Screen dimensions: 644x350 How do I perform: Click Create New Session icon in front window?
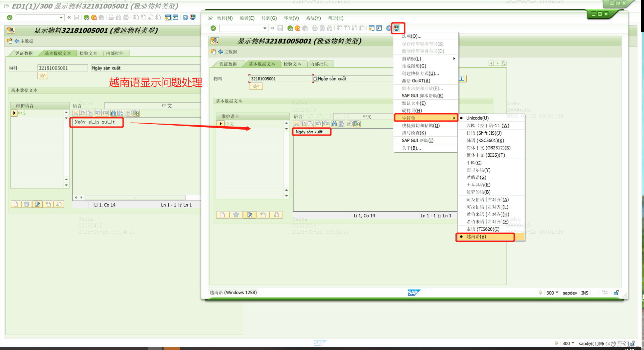371,28
